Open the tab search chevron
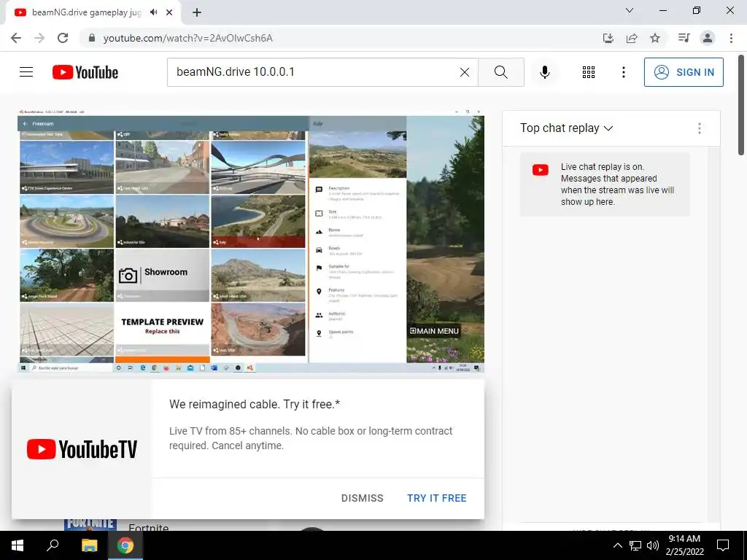The width and height of the screenshot is (747, 560). [630, 10]
